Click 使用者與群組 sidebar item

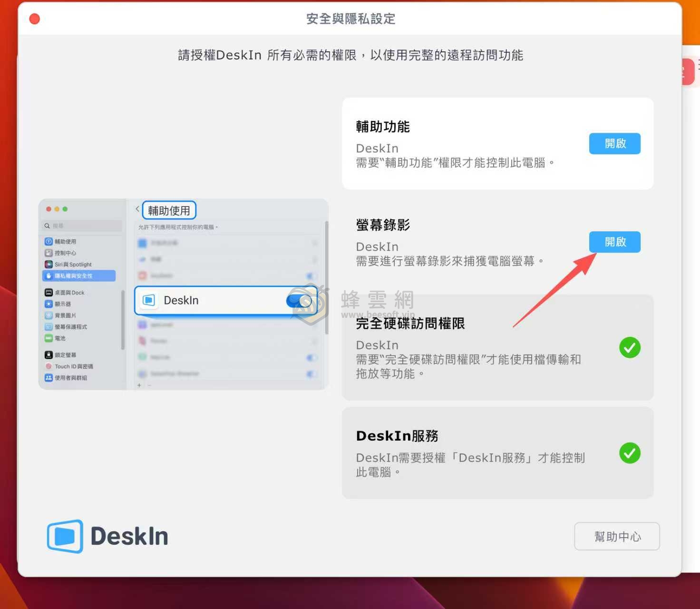pyautogui.click(x=66, y=378)
